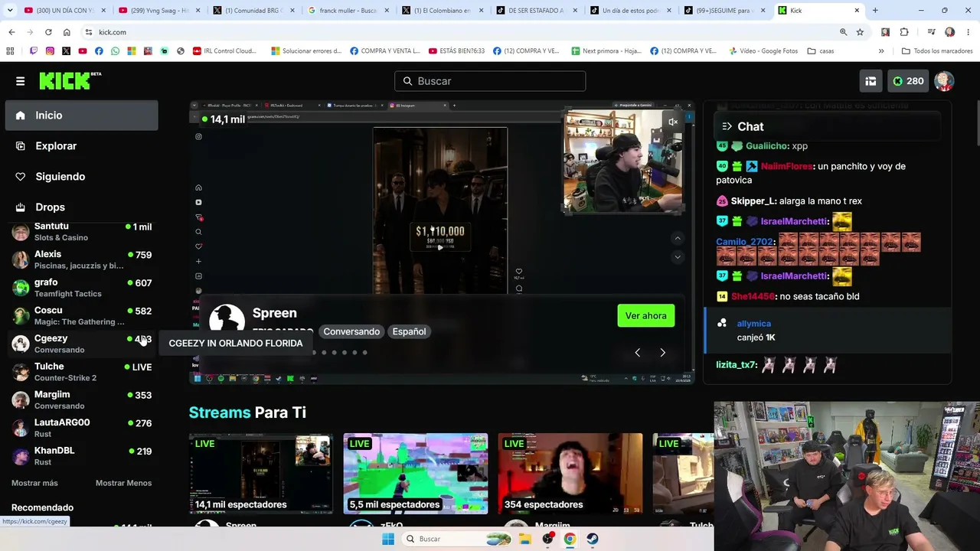Open chat user Camilo_2702's name
Screen dimensions: 980x551
744,242
